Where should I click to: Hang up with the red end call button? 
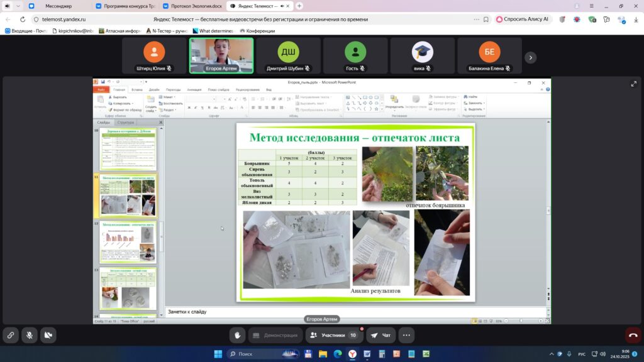(633, 335)
